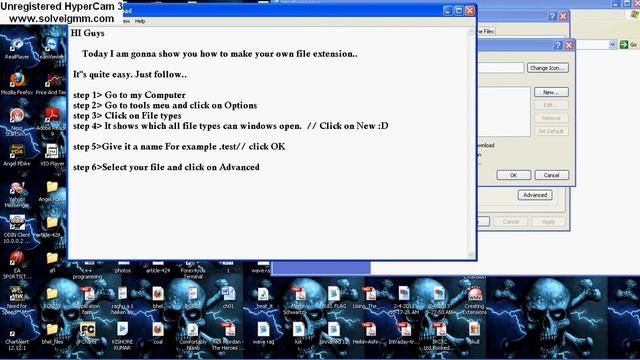Image resolution: width=640 pixels, height=360 pixels.
Task: Click the New button in Edit File Type dialog
Action: (551, 92)
